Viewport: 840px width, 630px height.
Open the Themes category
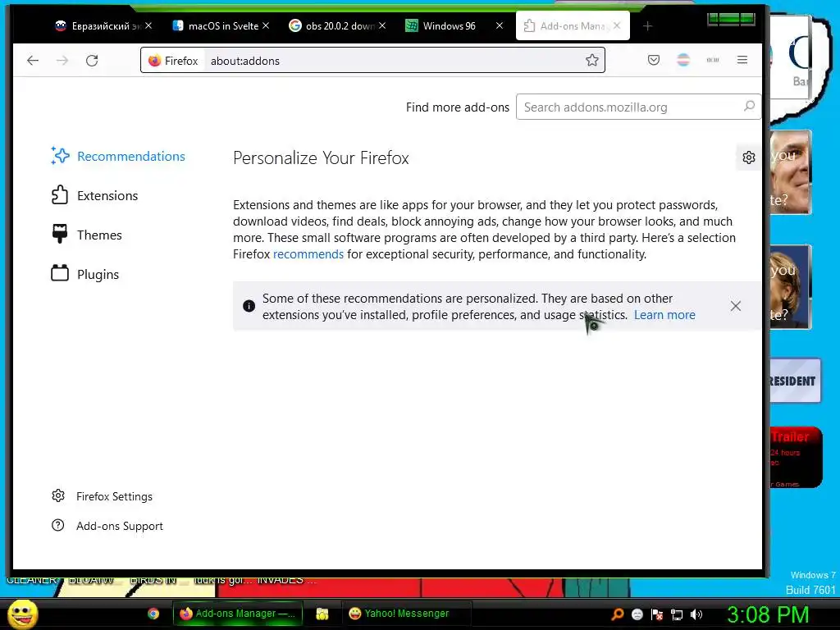pyautogui.click(x=87, y=235)
